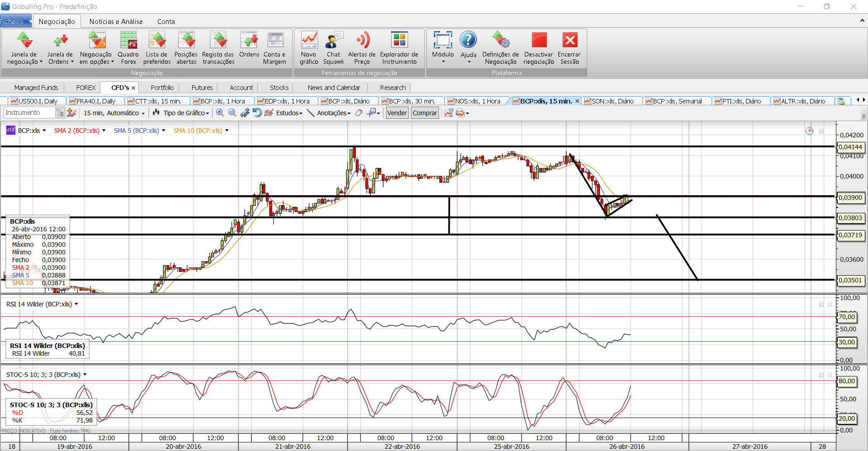Show Posições abertas

tap(186, 48)
